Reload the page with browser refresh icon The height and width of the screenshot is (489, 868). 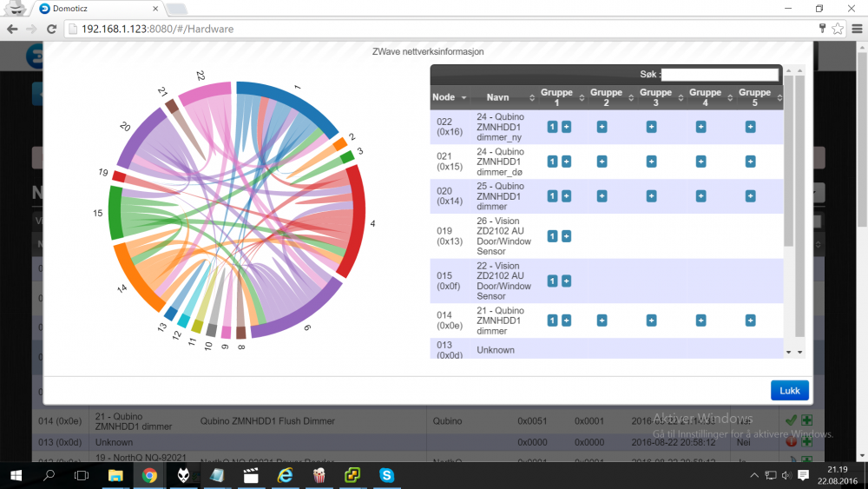[51, 29]
